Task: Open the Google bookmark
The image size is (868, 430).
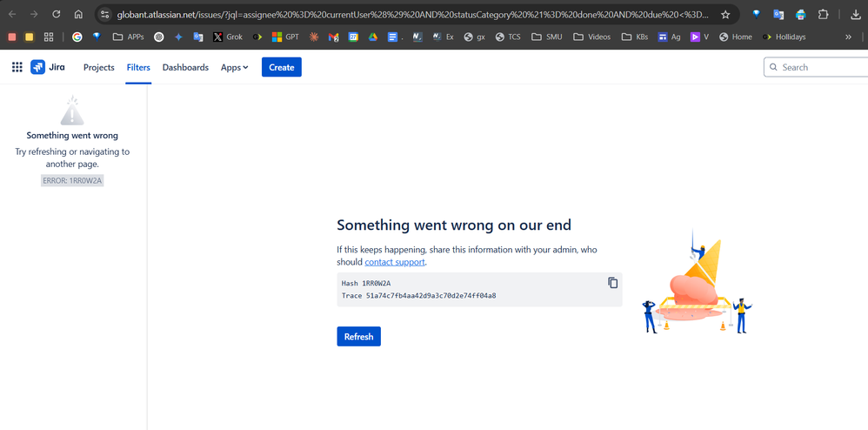Action: click(77, 37)
